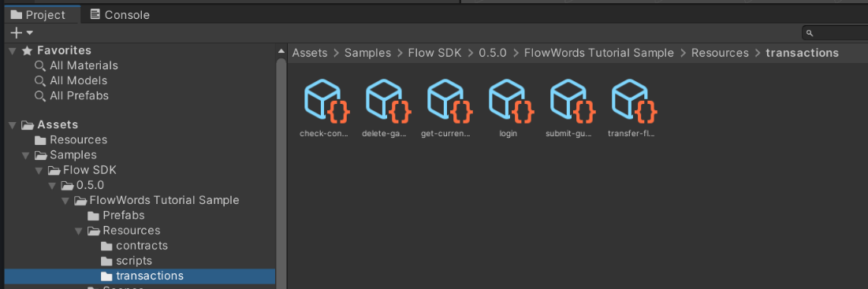
Task: Select the delete-ga... transaction asset icon
Action: coord(389,101)
